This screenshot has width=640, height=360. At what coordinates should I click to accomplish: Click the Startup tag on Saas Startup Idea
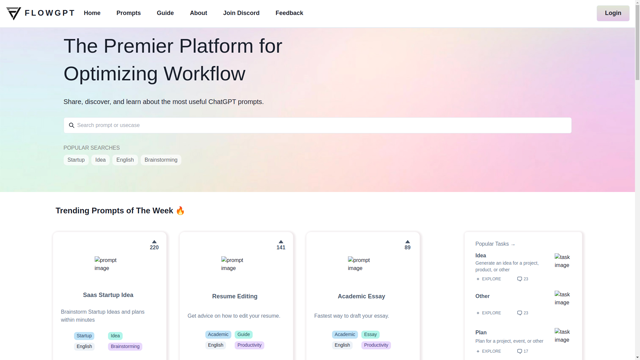coord(84,336)
